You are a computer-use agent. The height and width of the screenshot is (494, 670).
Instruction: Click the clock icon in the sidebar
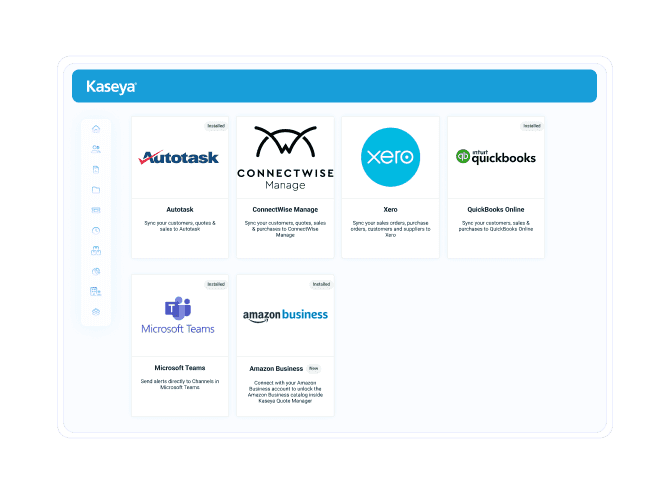click(96, 230)
